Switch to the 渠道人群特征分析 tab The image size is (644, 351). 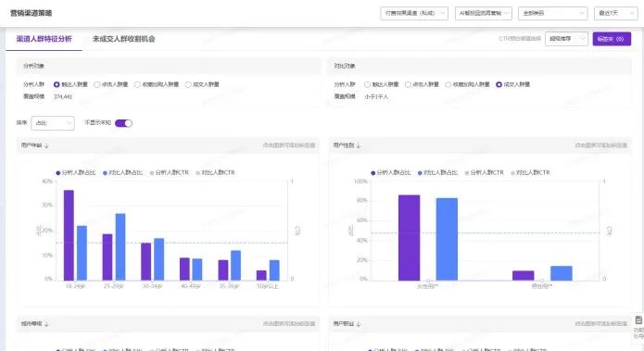[x=44, y=39]
